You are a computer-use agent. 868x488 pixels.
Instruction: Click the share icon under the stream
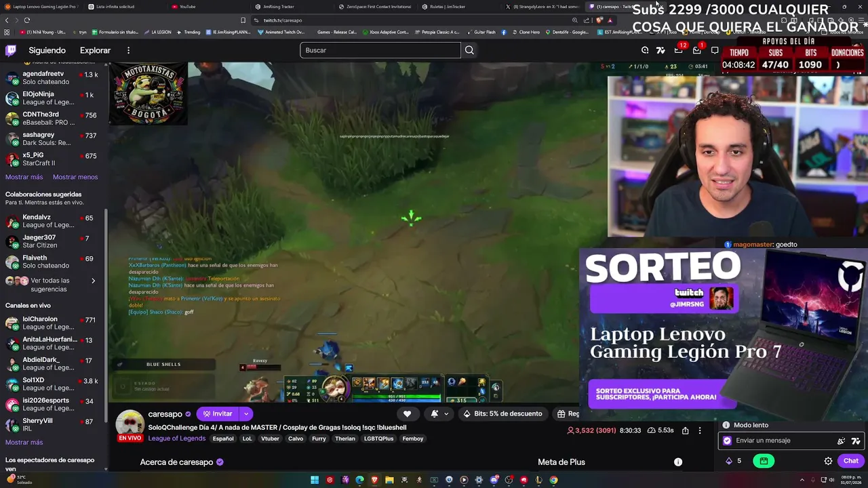685,430
